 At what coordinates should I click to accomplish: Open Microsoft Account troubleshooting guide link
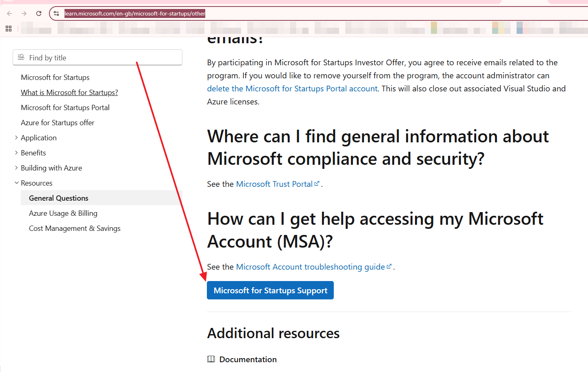314,267
